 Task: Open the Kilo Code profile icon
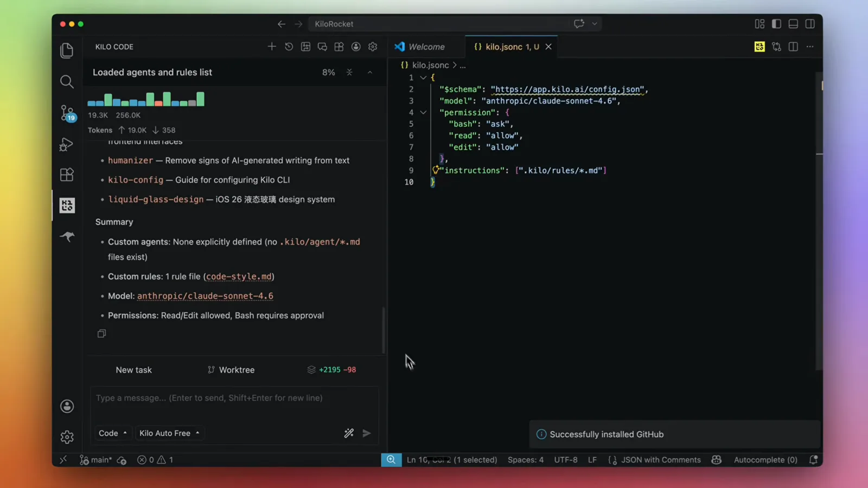pos(356,47)
